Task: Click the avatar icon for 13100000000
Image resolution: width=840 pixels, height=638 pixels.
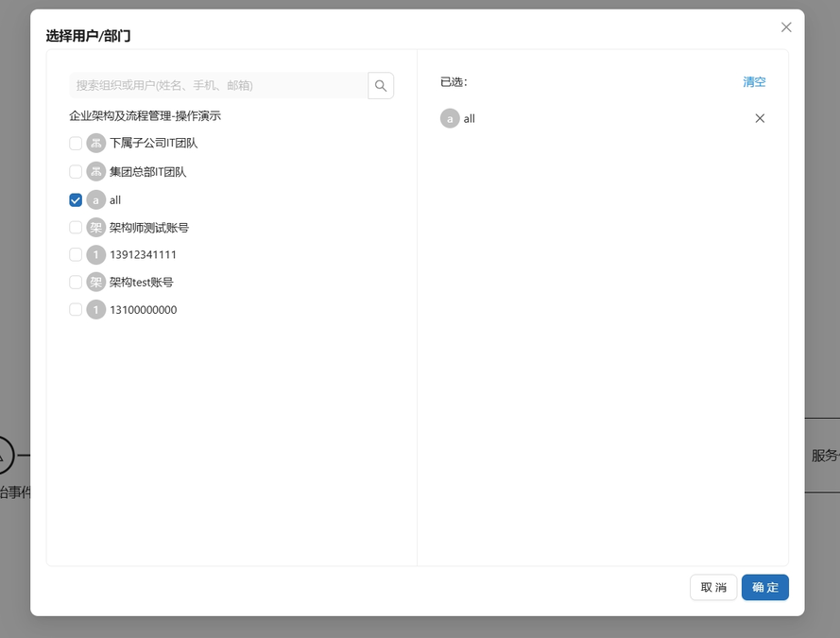Action: 95,309
